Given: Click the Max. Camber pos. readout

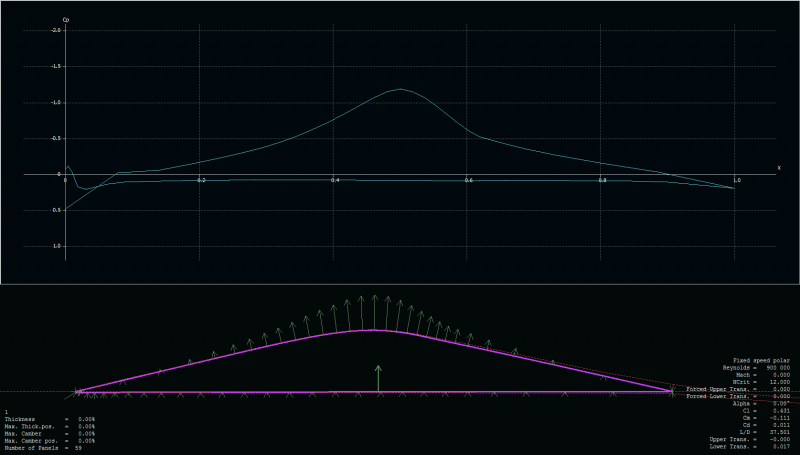Looking at the screenshot, I should coord(50,440).
